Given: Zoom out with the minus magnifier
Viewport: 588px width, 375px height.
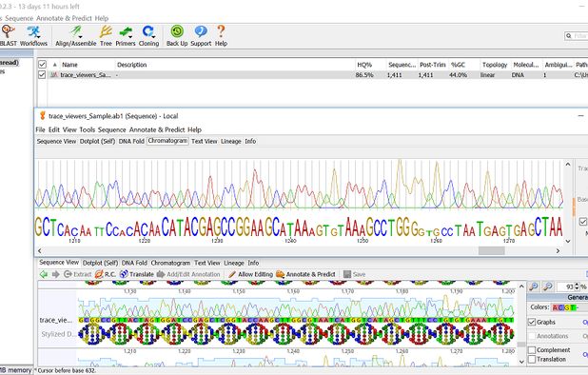Looking at the screenshot, I should click(547, 286).
